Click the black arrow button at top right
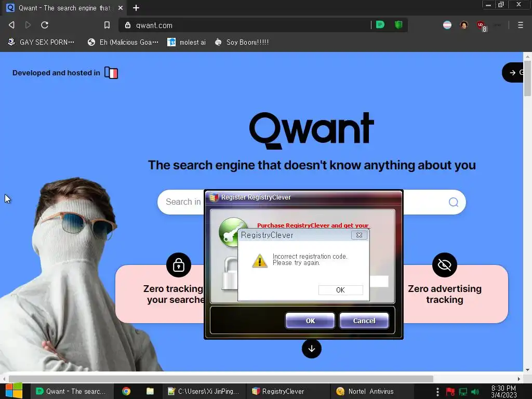The image size is (532, 399). coord(513,72)
